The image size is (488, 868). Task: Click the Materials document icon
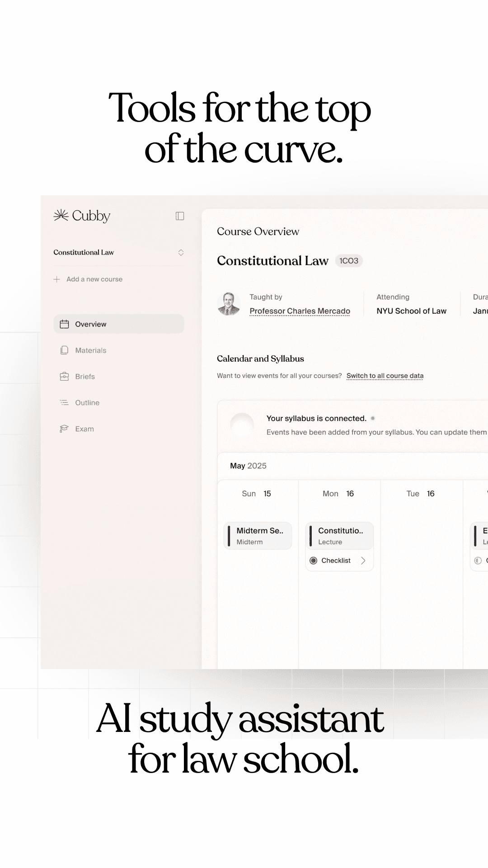click(x=65, y=350)
